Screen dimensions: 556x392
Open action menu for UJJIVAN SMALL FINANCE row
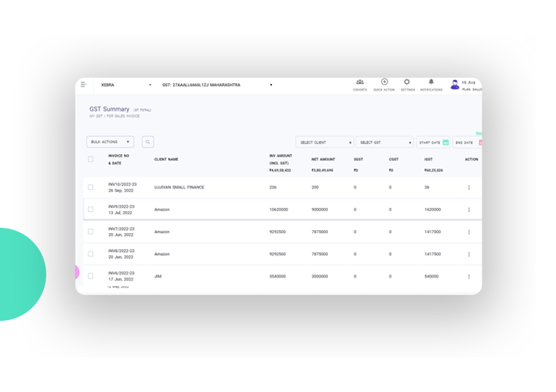(x=469, y=188)
